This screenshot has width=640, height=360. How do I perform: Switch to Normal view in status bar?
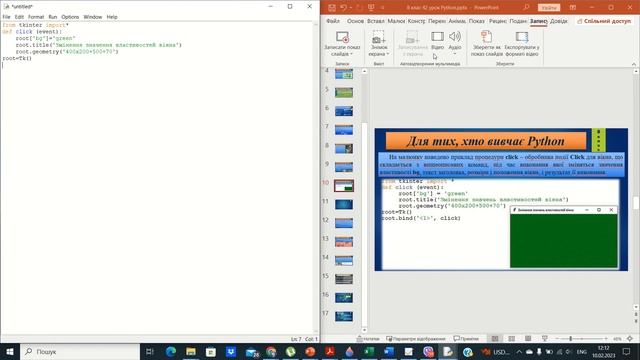click(495, 339)
